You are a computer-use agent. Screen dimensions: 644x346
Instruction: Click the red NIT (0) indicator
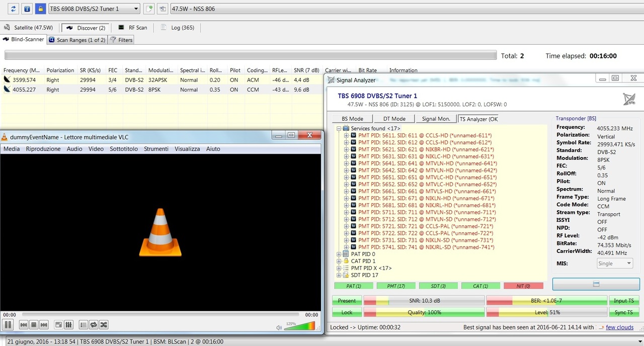523,286
